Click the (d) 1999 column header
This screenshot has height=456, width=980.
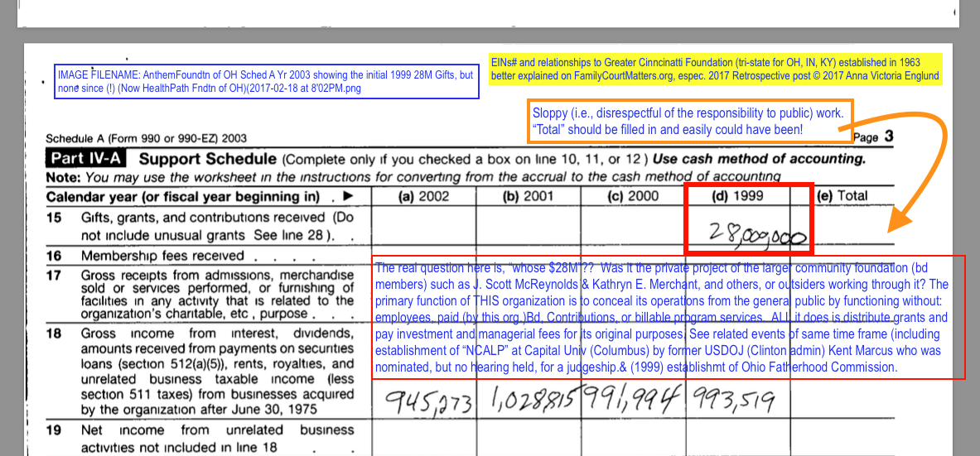[x=737, y=196]
